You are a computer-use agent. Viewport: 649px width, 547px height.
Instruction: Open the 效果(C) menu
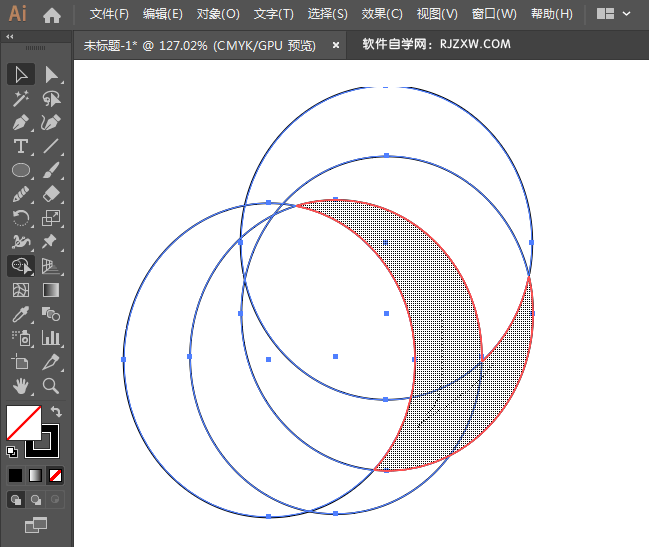pos(382,14)
